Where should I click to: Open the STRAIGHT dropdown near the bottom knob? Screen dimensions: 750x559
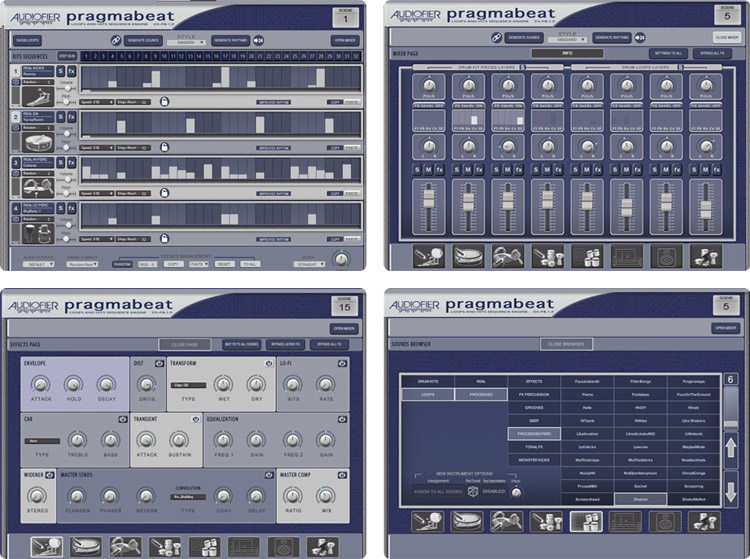pyautogui.click(x=309, y=264)
